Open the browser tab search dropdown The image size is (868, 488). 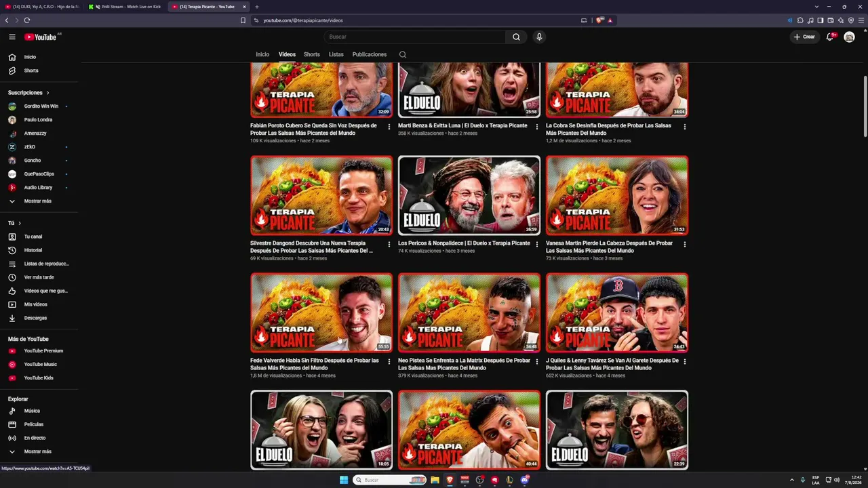point(817,7)
